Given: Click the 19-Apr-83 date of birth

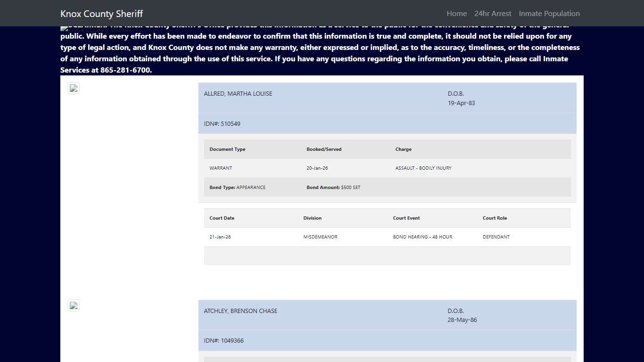Looking at the screenshot, I should [x=461, y=103].
